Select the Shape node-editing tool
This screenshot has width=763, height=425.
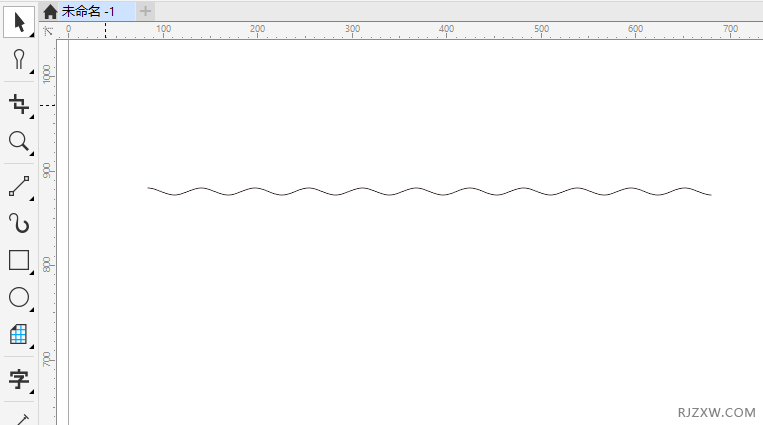point(18,61)
